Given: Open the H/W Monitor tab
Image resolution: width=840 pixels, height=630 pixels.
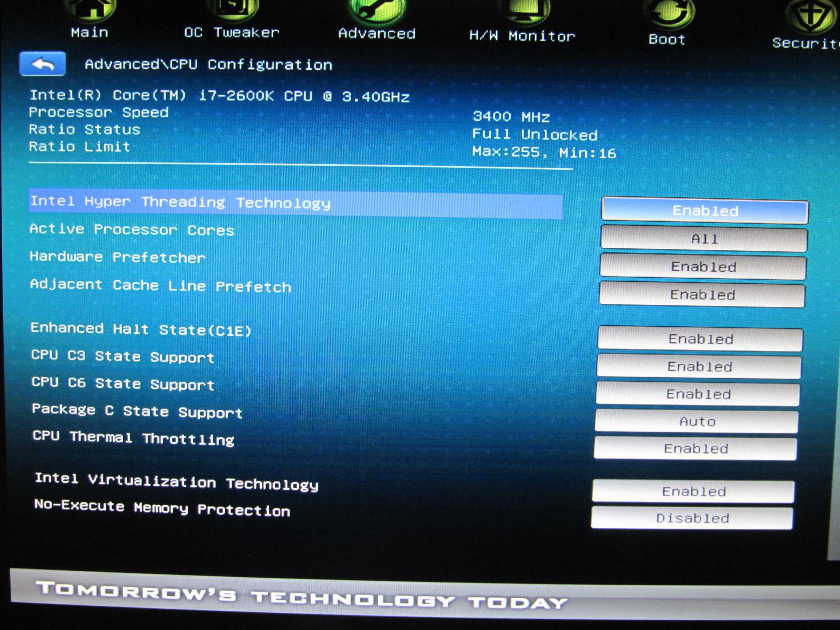Looking at the screenshot, I should 522,36.
